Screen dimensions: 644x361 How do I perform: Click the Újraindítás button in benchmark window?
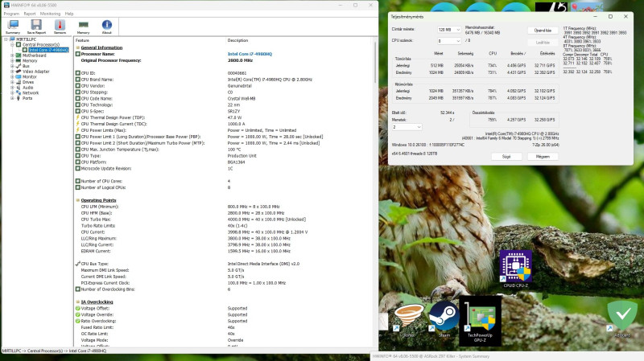543,31
